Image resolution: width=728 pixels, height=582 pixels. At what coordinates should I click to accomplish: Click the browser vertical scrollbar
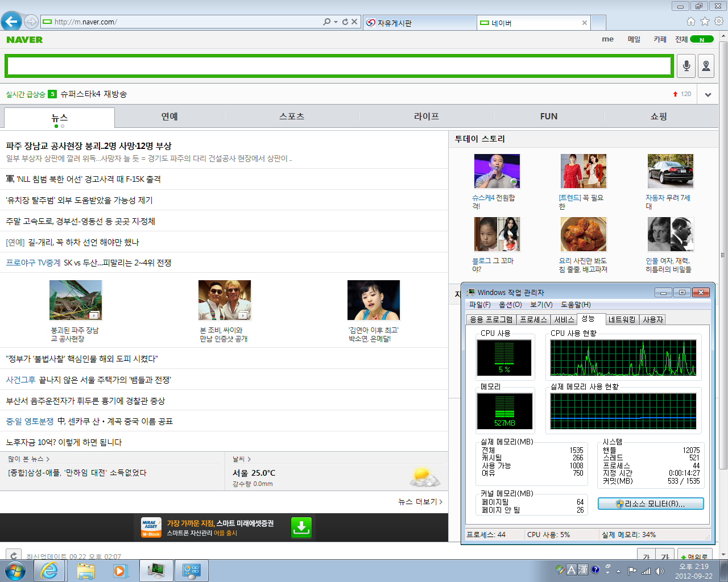723,256
